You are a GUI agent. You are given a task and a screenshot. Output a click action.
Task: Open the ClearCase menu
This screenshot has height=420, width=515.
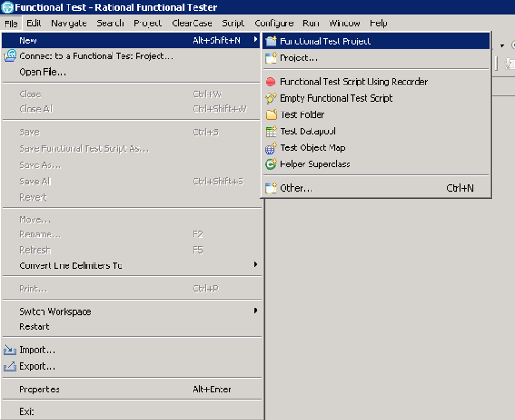click(192, 23)
